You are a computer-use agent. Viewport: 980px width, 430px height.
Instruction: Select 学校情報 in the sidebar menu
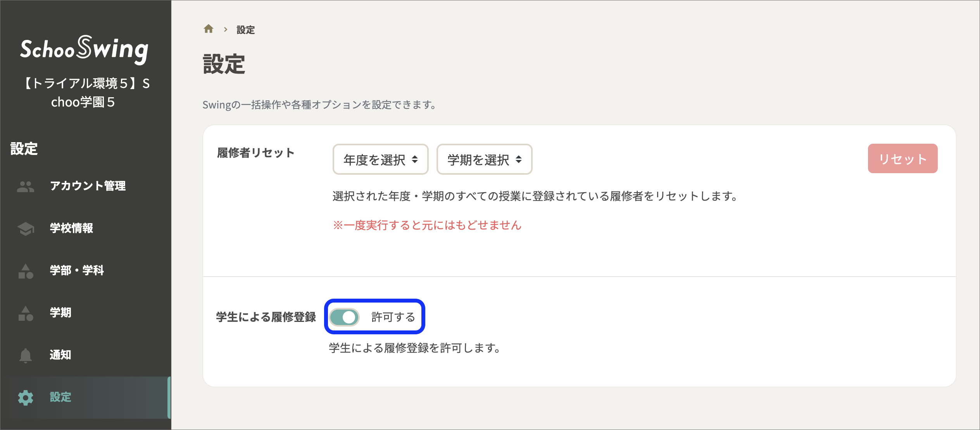71,229
